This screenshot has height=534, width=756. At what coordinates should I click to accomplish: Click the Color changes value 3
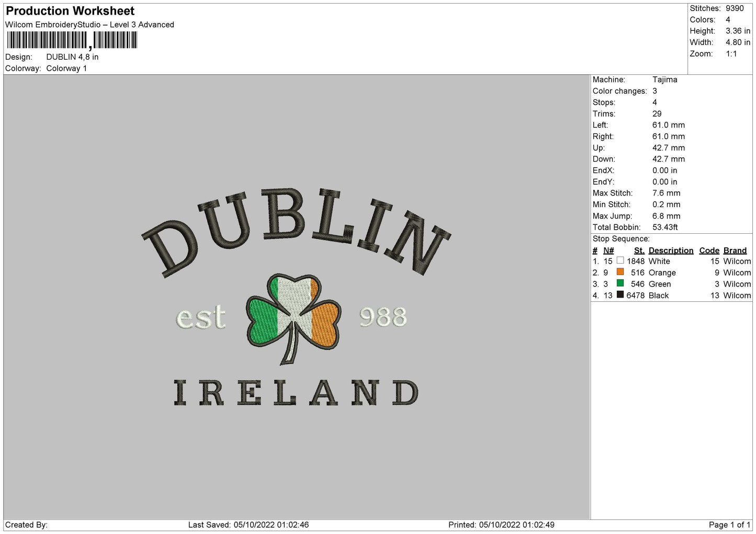655,91
